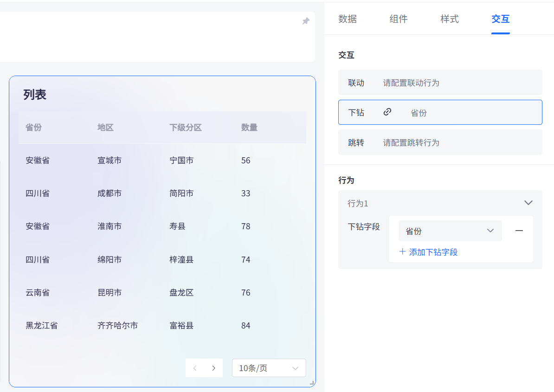Switch to the 组件 tab
This screenshot has width=554, height=392.
click(398, 19)
